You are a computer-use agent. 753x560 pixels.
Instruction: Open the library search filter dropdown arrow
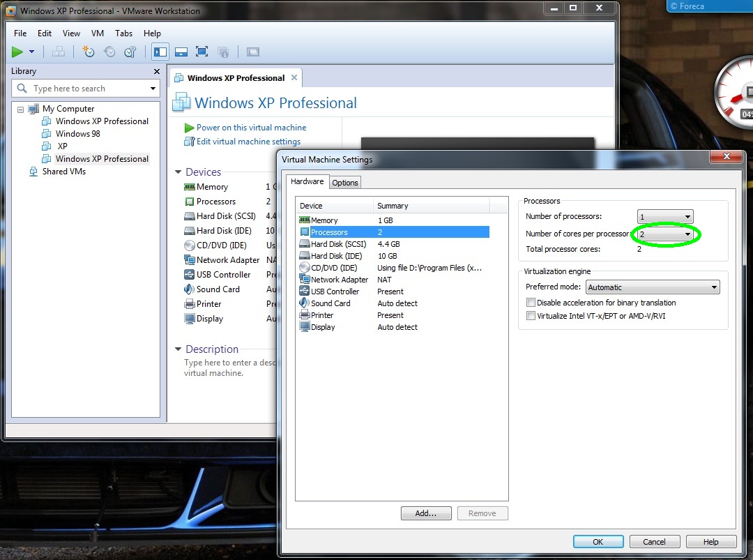(x=153, y=89)
